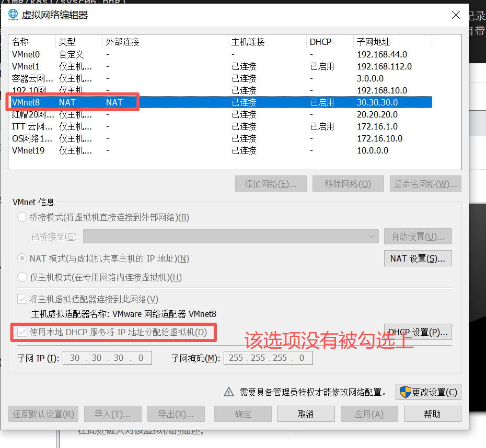The height and width of the screenshot is (448, 486).
Task: Open DHCP 设置(P) dialog
Action: 418,332
